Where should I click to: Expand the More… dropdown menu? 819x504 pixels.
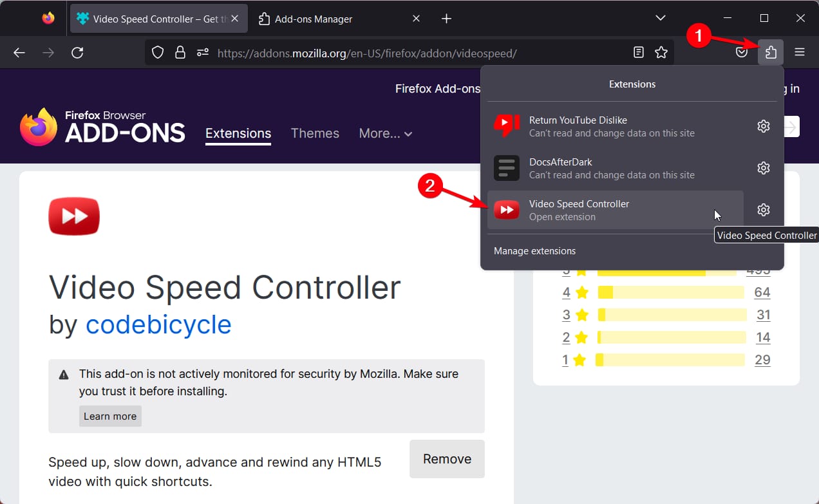click(386, 133)
